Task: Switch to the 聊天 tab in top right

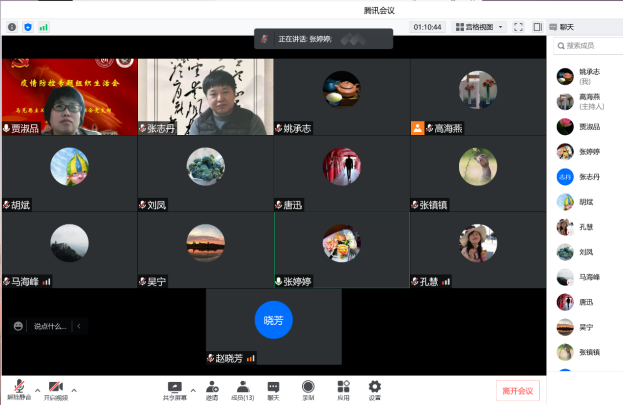Action: click(566, 27)
